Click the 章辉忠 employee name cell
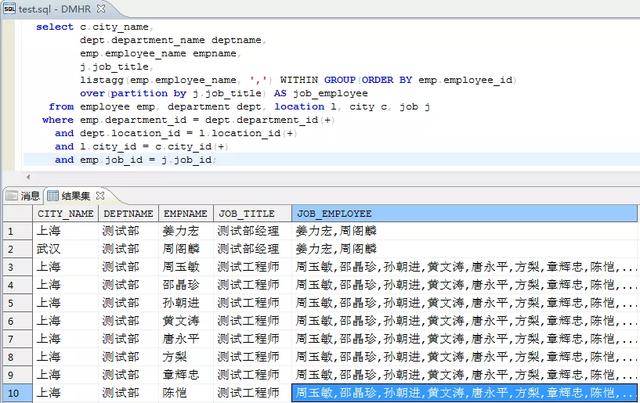640x403 pixels. 186,374
